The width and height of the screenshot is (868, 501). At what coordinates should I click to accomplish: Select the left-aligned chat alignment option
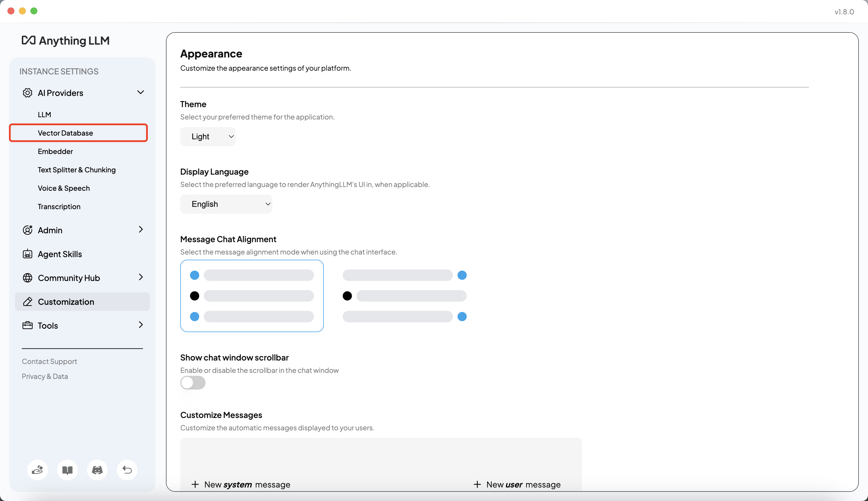[252, 296]
